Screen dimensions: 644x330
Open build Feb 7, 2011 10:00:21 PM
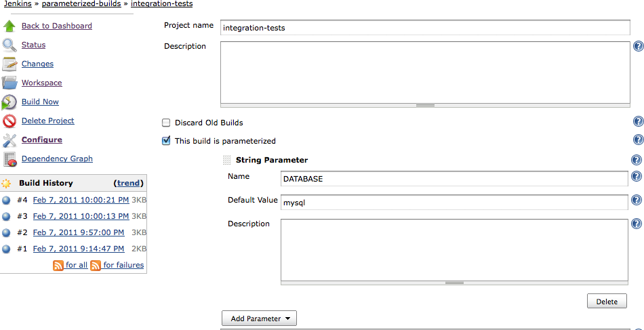(81, 200)
